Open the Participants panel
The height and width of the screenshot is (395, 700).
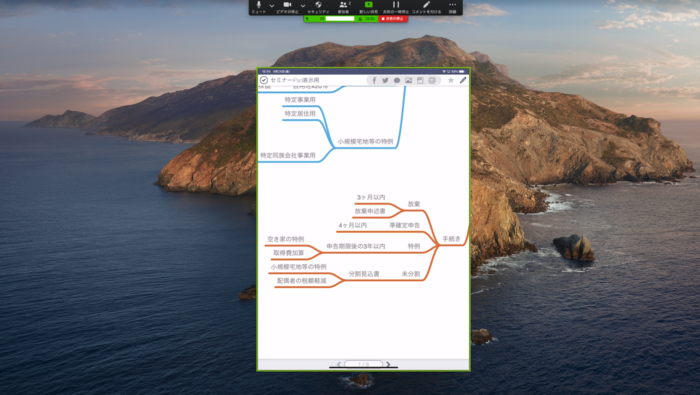point(343,7)
